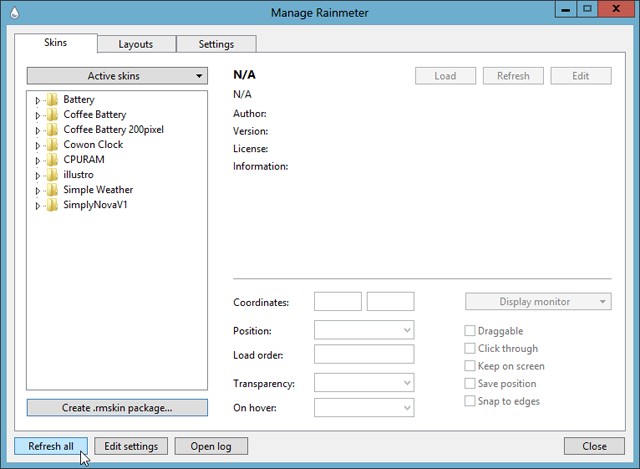640x469 pixels.
Task: Select the Battery skin folder label
Action: click(79, 100)
